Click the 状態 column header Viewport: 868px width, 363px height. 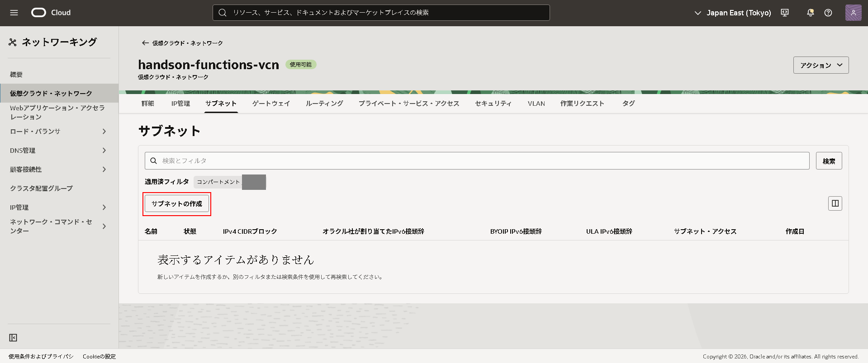(190, 231)
